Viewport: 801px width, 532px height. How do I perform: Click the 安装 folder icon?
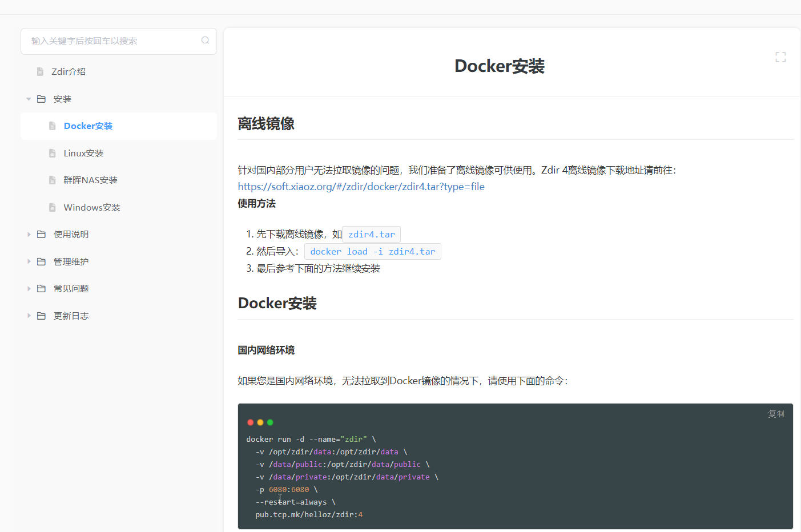click(41, 99)
